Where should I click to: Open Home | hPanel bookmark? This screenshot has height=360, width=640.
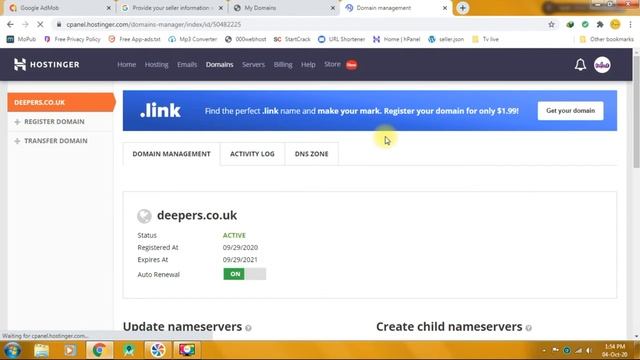tap(396, 39)
